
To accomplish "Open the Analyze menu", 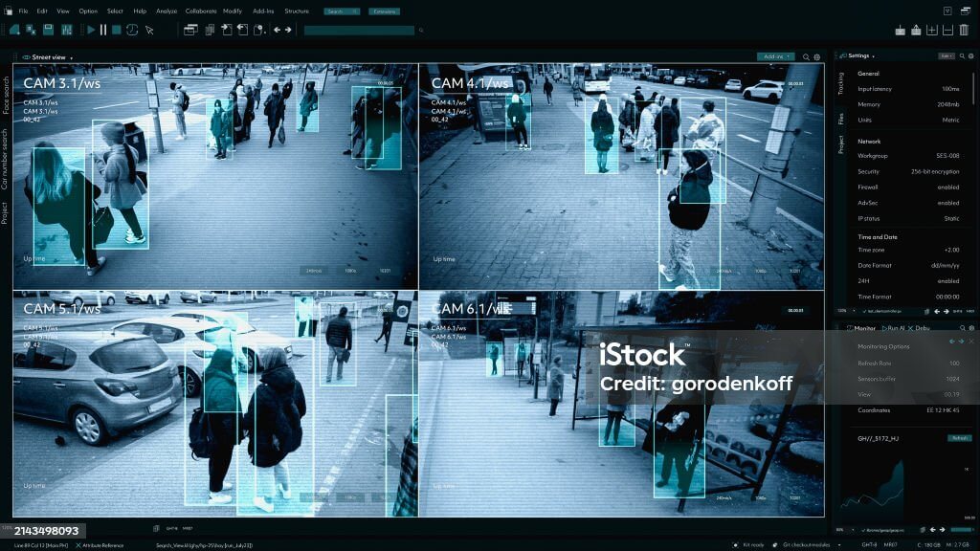I will [x=166, y=11].
